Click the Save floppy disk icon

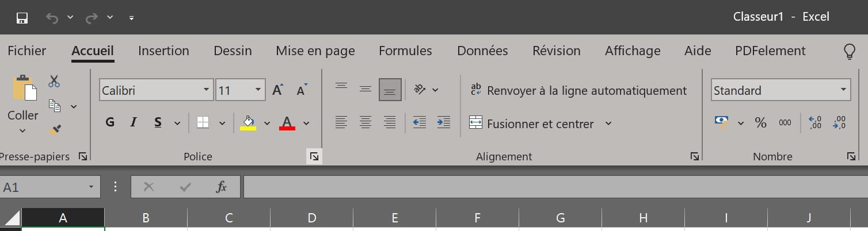[22, 18]
